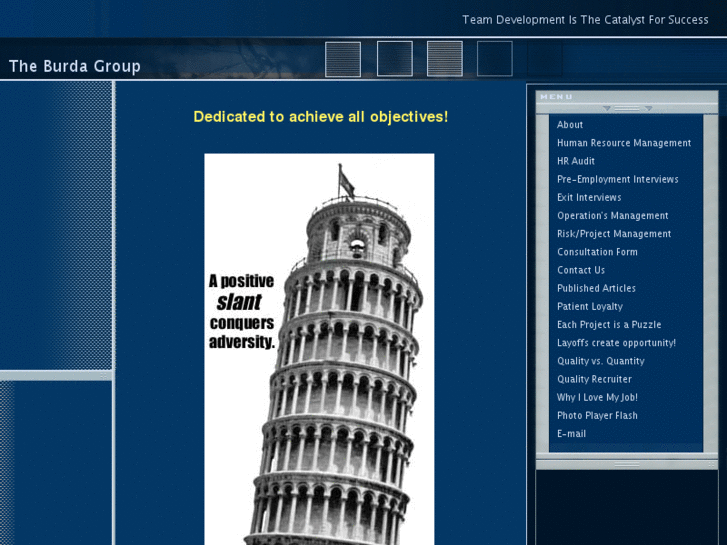This screenshot has width=727, height=545.
Task: Read Layoffs create opportunity! article
Action: tap(616, 343)
